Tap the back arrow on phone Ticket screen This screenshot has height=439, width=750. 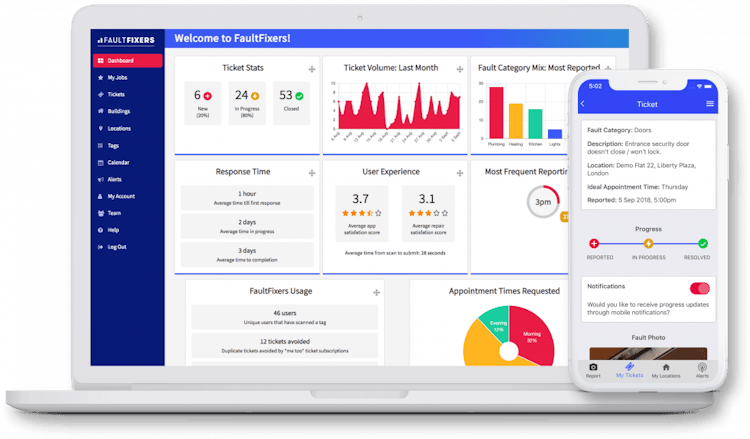point(583,104)
